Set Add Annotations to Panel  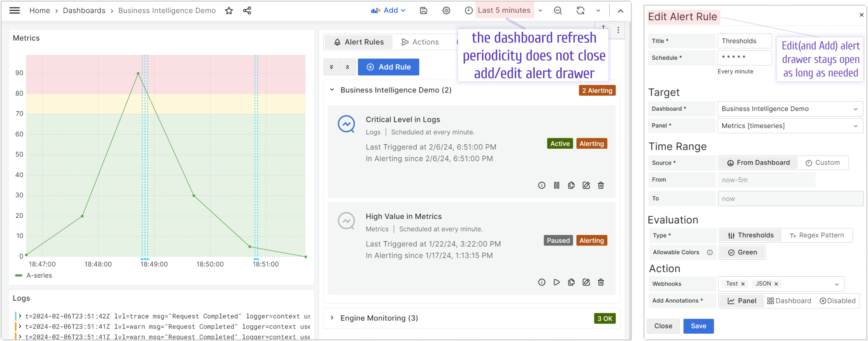(742, 301)
